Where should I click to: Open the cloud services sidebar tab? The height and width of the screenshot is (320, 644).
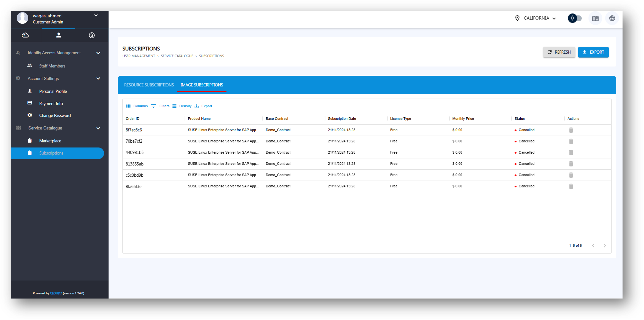point(25,35)
